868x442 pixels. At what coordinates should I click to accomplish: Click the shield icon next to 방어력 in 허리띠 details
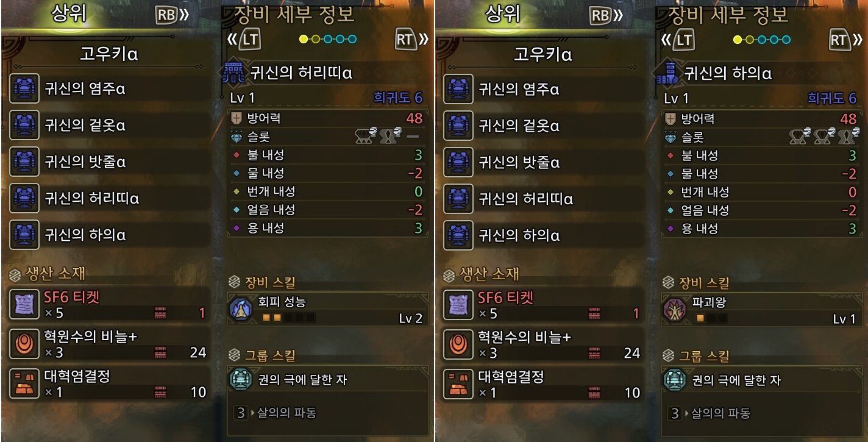237,118
